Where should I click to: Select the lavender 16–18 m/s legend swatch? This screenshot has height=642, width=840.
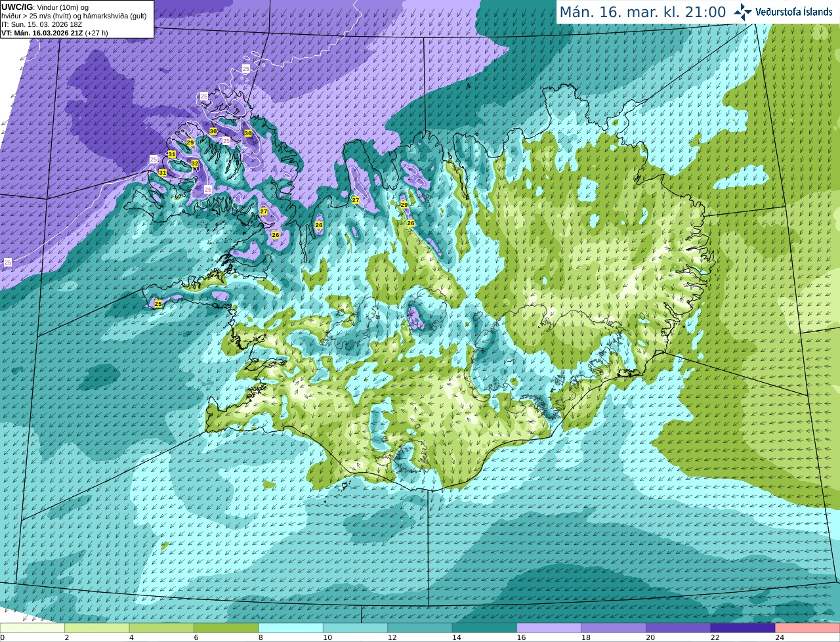pos(549,628)
